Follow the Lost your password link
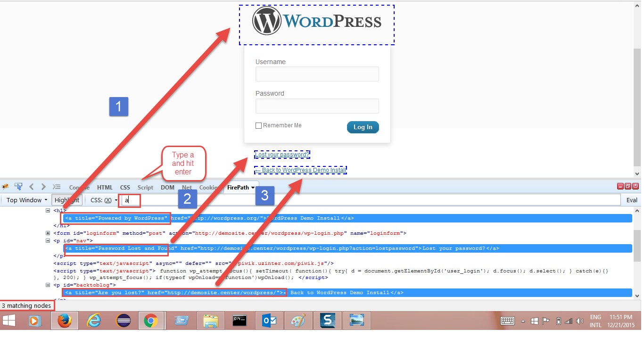Viewport: 644px width, 362px height. (x=281, y=154)
